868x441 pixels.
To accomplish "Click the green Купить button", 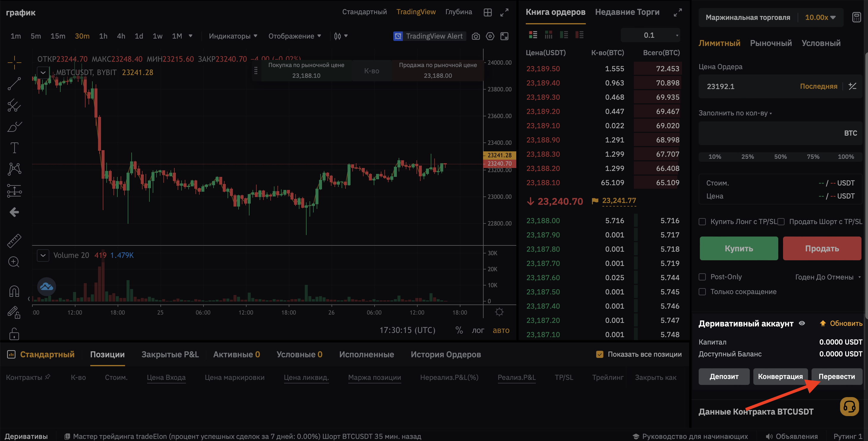I will [738, 248].
